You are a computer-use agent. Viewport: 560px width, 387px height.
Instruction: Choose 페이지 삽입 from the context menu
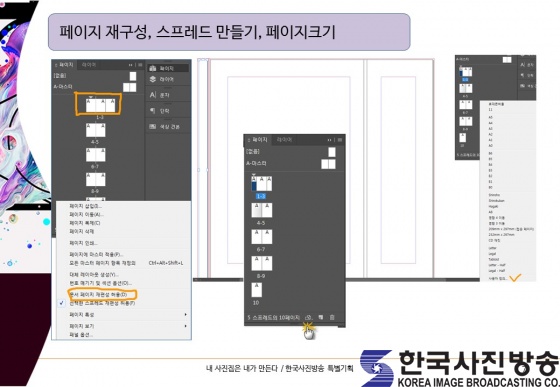pos(85,206)
